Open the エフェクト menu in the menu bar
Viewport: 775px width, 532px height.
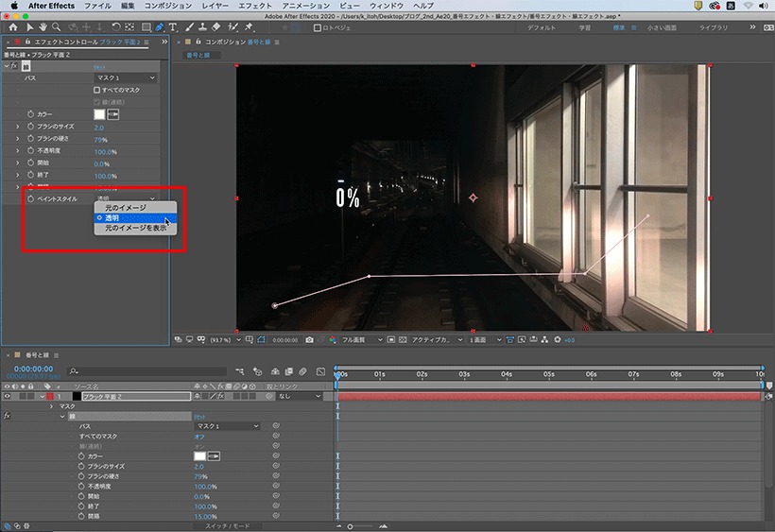pos(255,6)
